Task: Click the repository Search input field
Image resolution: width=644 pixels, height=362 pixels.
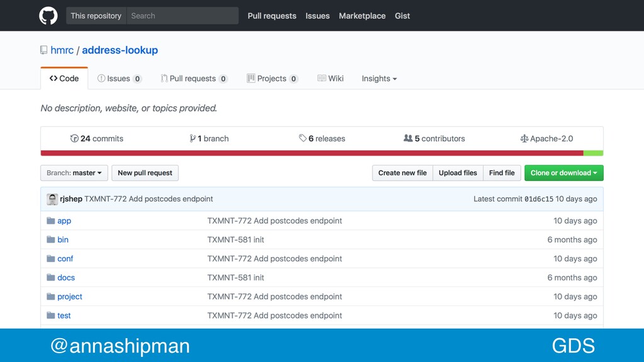Action: point(182,16)
